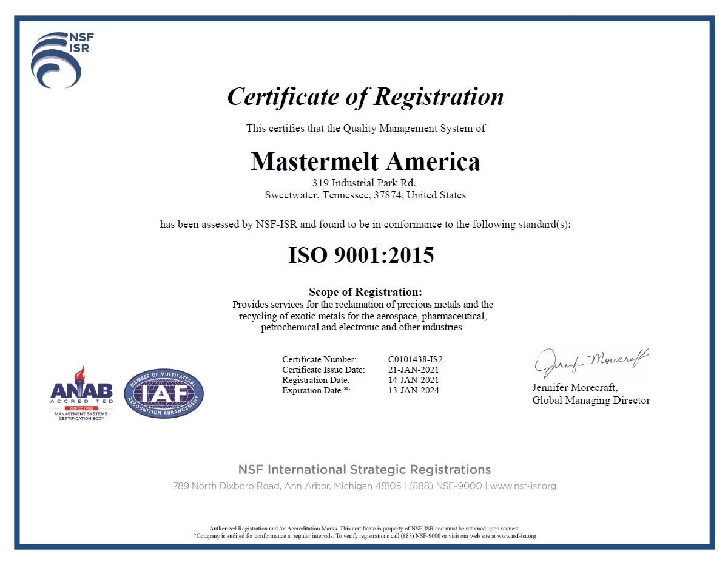
Task: Select the Certificate of Registration title
Action: (365, 96)
